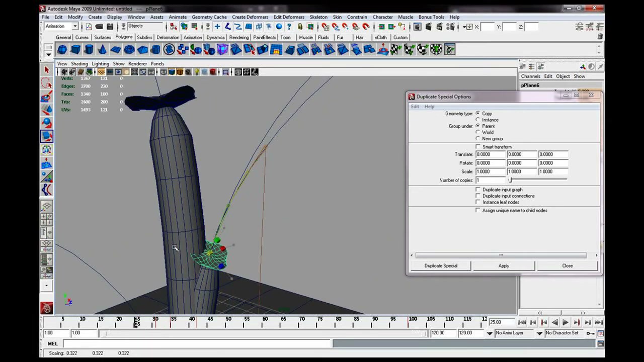This screenshot has width=644, height=362.
Task: Choose Parent under Group under
Action: click(477, 126)
